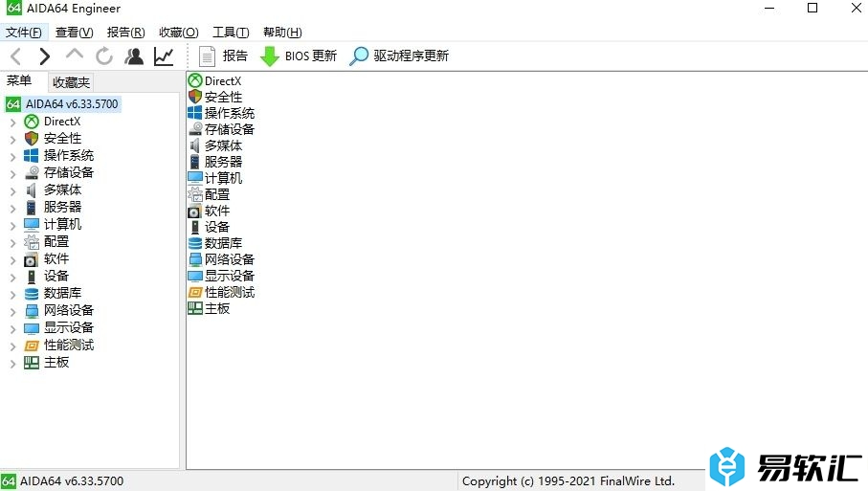Image resolution: width=868 pixels, height=491 pixels.
Task: Expand the 配置 tree node
Action: click(x=12, y=242)
